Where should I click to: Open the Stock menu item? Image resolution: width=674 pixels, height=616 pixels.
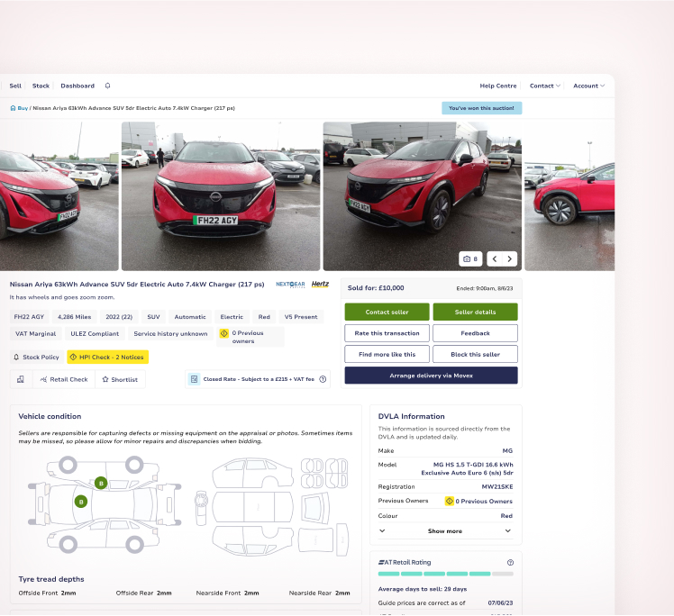pyautogui.click(x=41, y=86)
